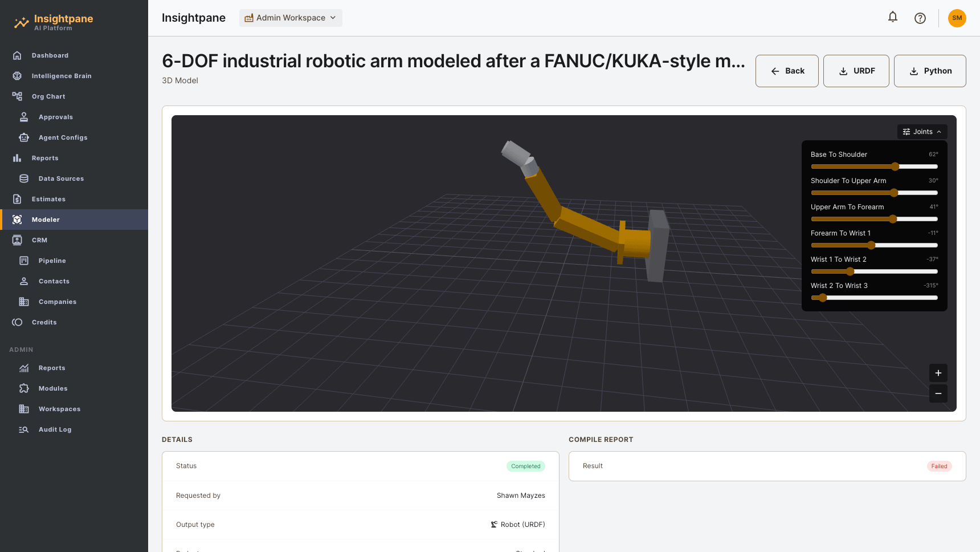Screen dimensions: 980x552
Task: Click the Companies building icon
Action: tap(24, 302)
